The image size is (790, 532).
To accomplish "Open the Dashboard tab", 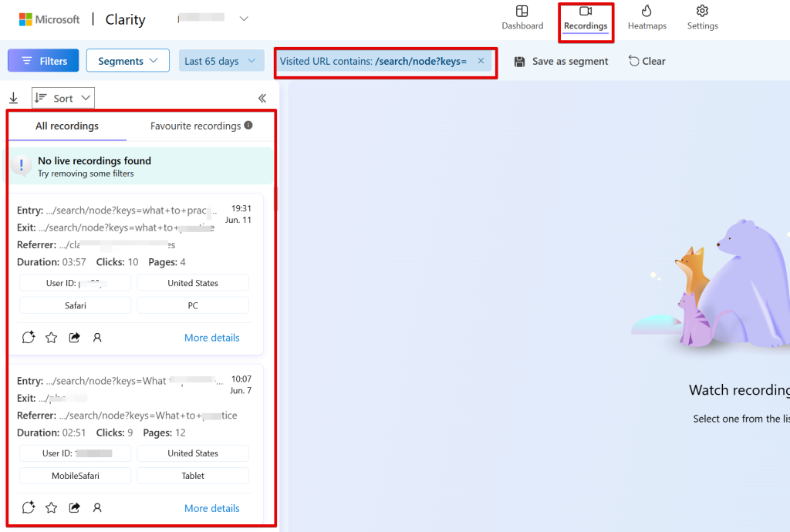I will pos(522,19).
